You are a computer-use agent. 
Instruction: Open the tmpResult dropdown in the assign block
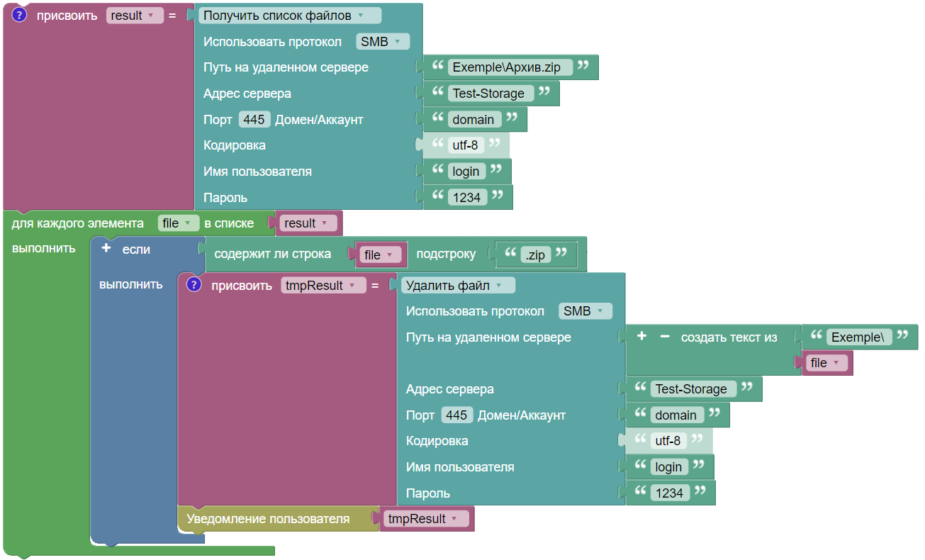324,286
